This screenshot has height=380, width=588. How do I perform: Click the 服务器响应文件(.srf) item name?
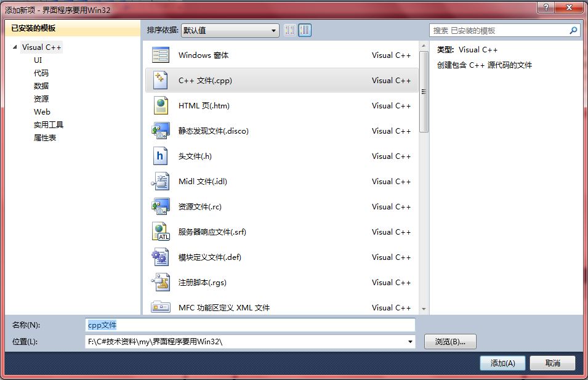[x=212, y=232]
